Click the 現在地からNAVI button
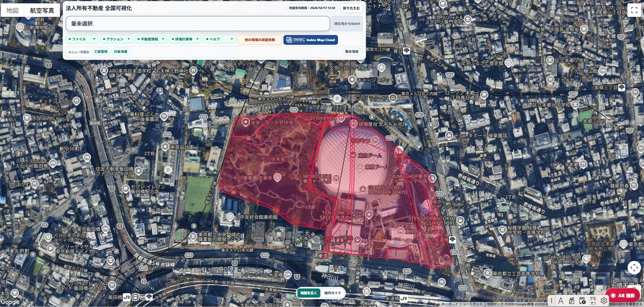Viewport: 644px width, 307px height. (347, 24)
